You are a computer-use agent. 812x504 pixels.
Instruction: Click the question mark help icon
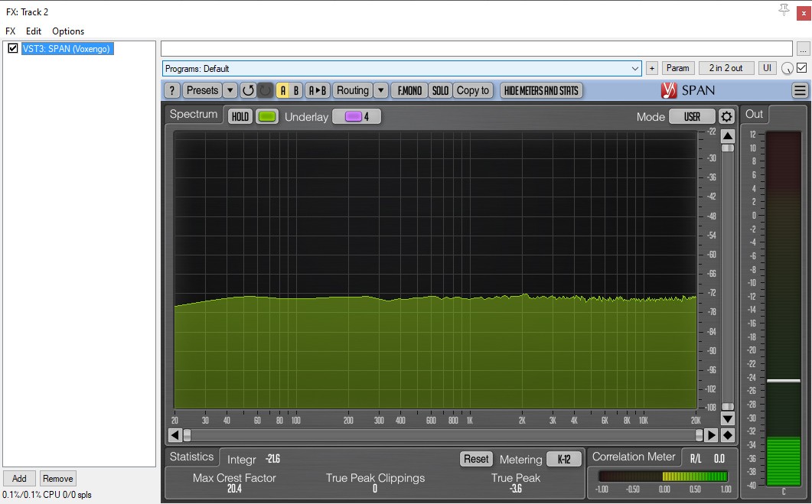172,90
